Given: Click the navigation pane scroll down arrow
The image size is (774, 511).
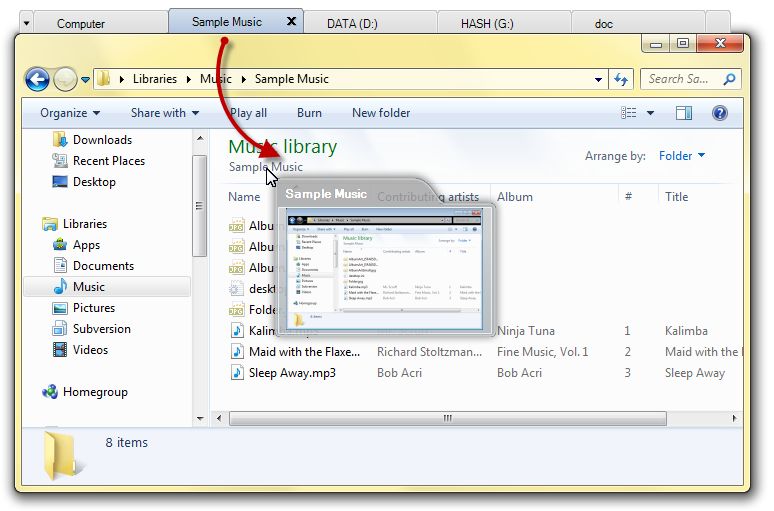Looking at the screenshot, I should coord(200,419).
